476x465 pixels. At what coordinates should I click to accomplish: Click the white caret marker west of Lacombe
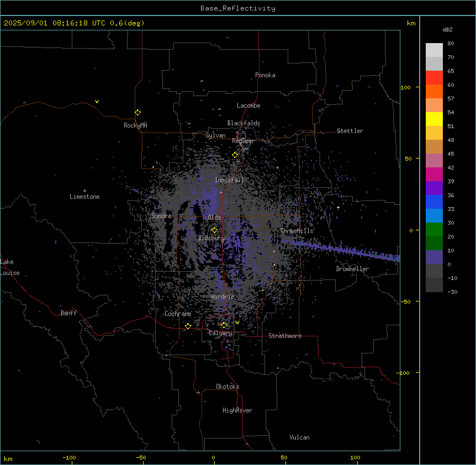click(x=219, y=109)
